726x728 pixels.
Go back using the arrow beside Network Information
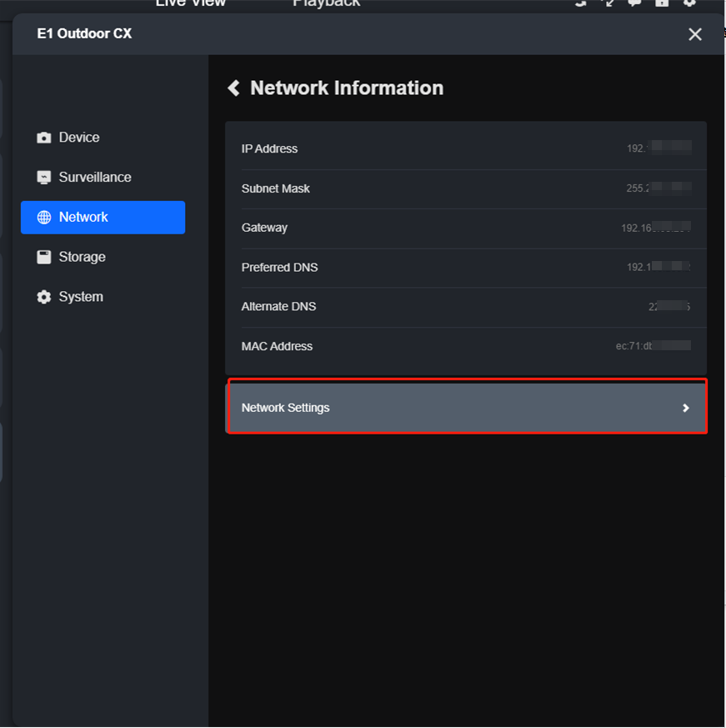click(234, 88)
